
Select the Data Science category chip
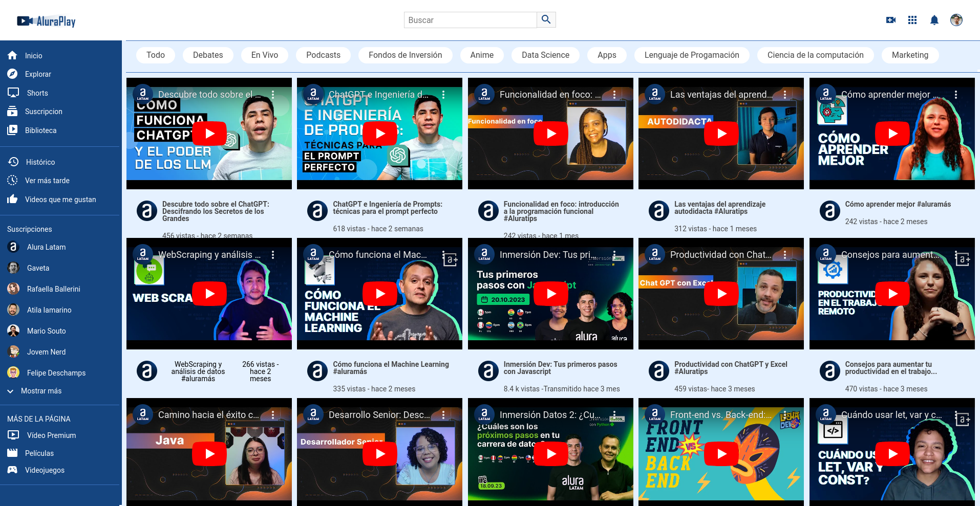pos(545,55)
